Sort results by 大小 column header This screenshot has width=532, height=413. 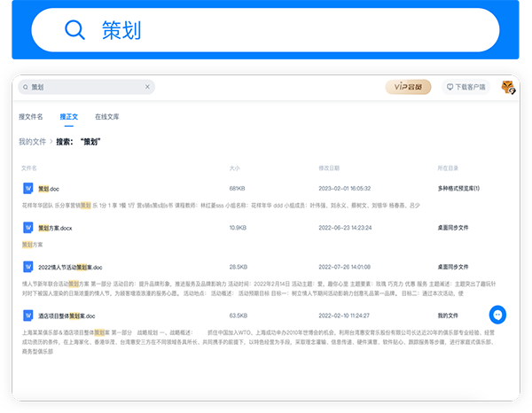[234, 168]
